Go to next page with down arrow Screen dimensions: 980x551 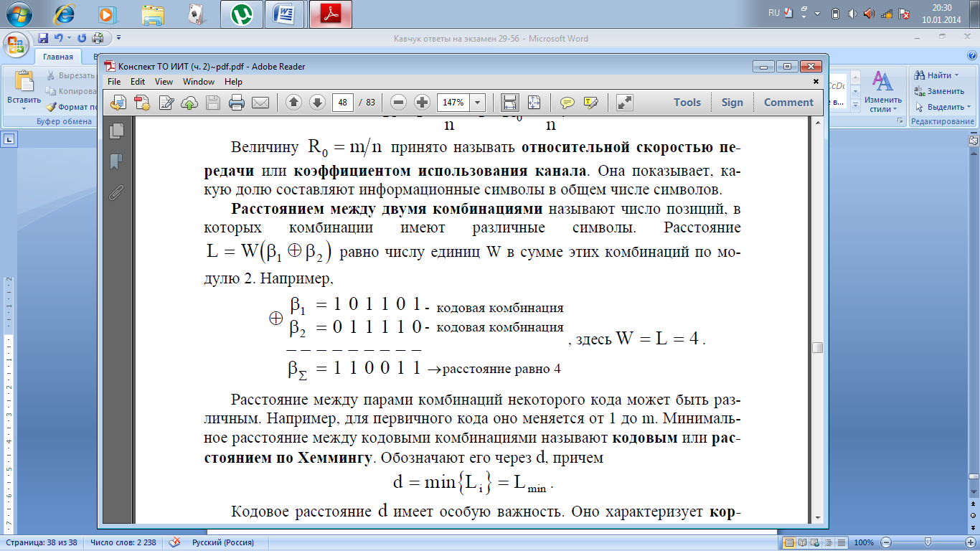point(317,103)
